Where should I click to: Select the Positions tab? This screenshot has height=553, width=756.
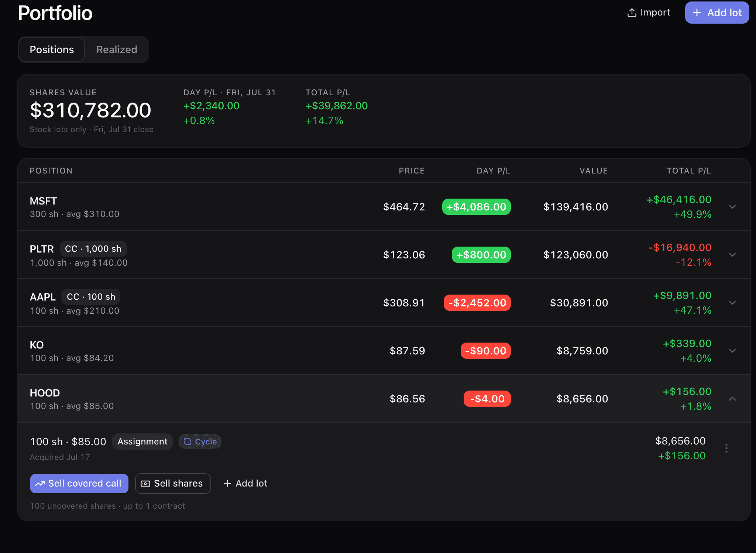(52, 49)
